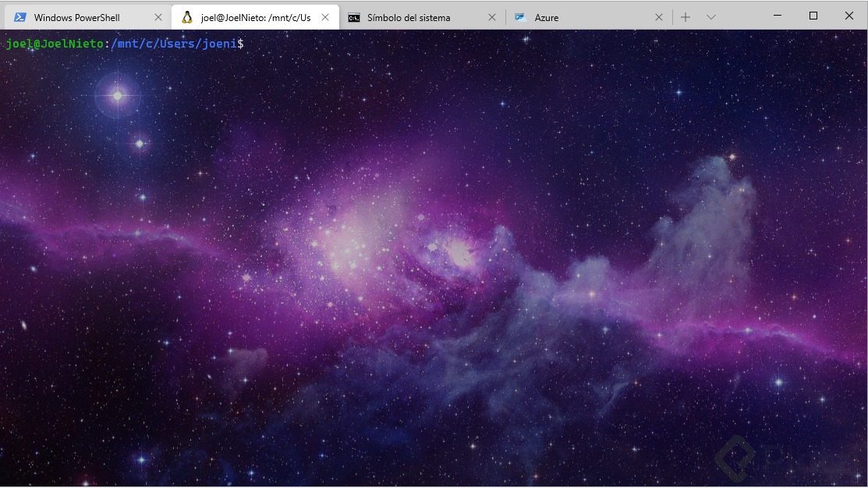
Task: Close the Símbolo del sistema tab
Action: click(492, 17)
